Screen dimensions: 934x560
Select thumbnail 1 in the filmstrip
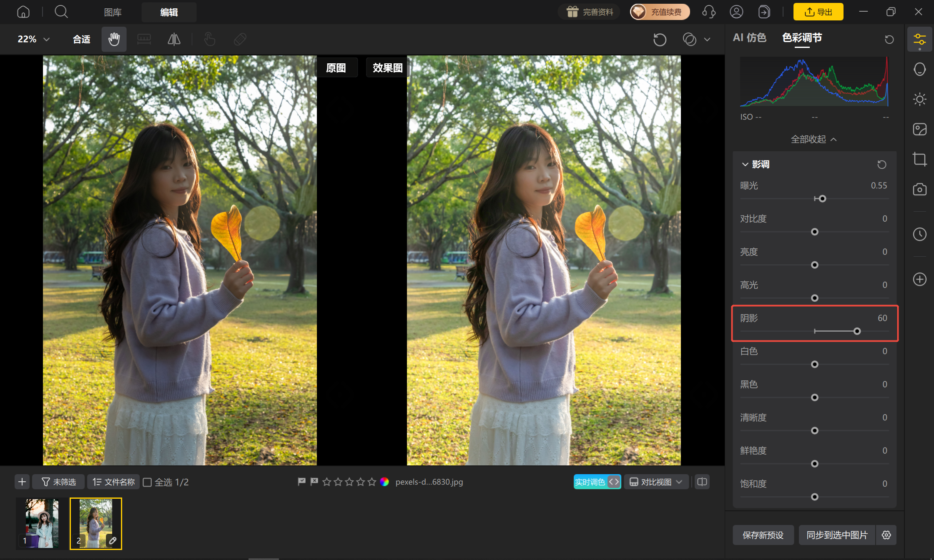(41, 524)
